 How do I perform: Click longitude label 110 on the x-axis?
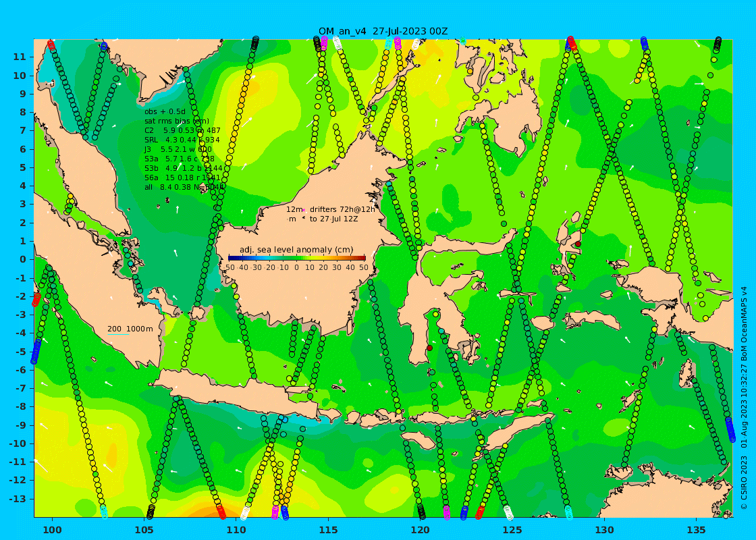(236, 530)
